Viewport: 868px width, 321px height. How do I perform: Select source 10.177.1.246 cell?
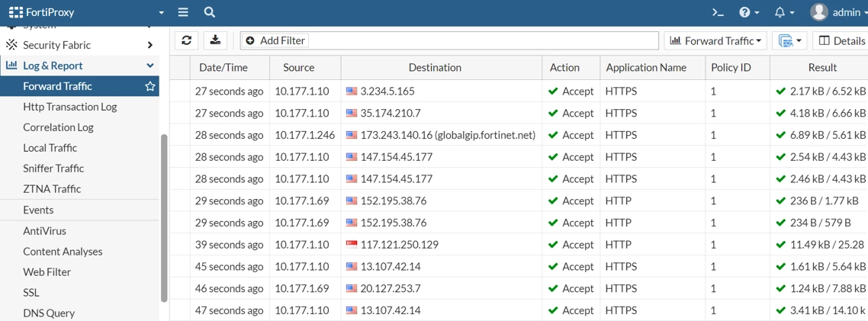[305, 135]
